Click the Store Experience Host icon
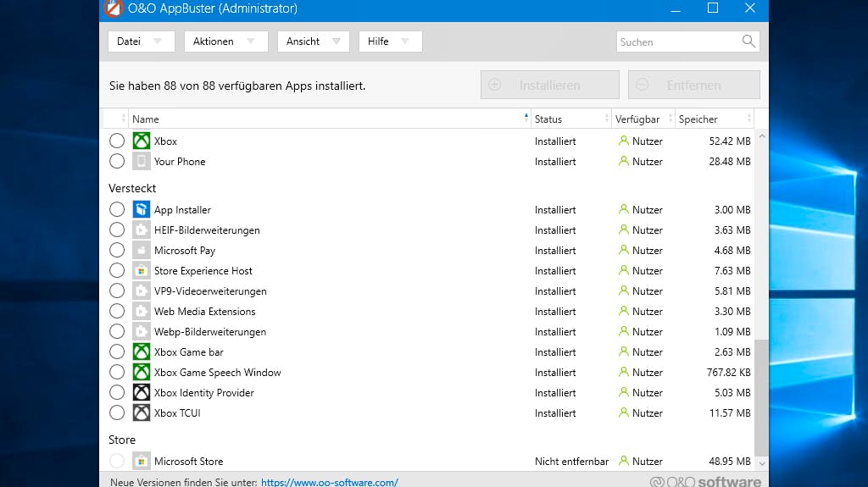The width and height of the screenshot is (868, 487). pos(142,271)
